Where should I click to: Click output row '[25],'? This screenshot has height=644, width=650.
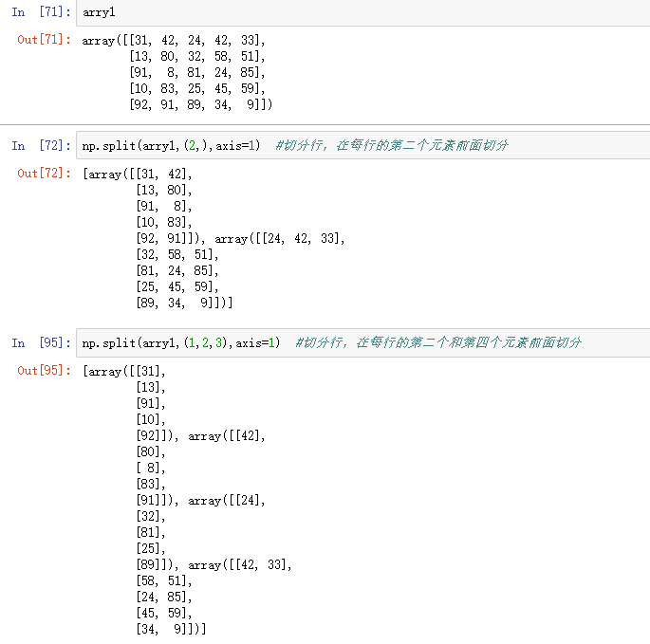[151, 549]
